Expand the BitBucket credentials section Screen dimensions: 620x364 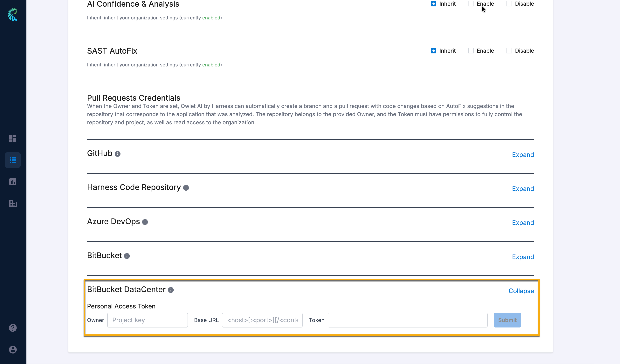tap(523, 257)
